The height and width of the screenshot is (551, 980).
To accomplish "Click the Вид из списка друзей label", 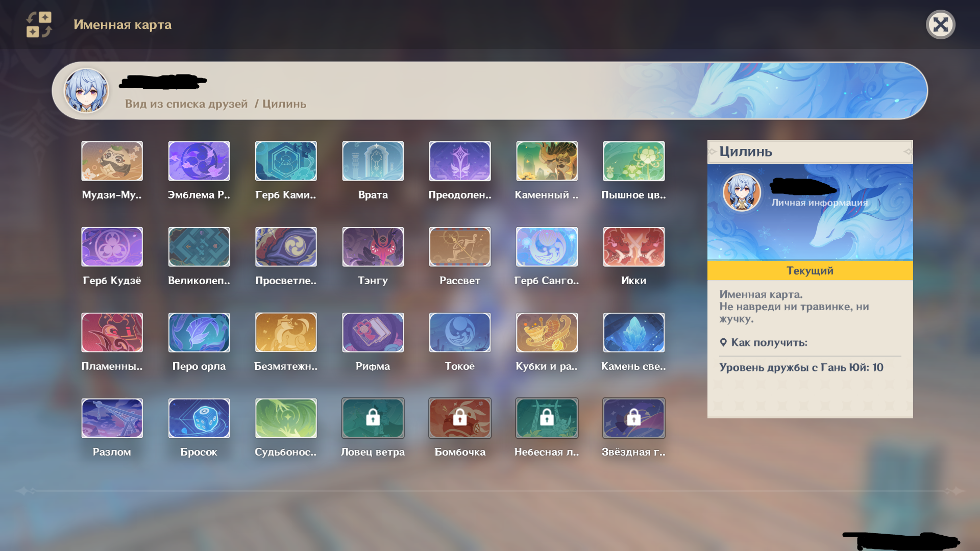I will [186, 104].
